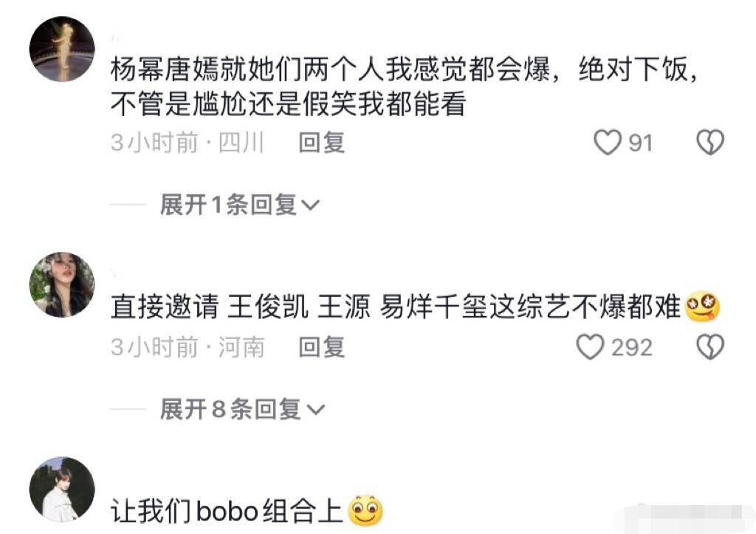
Task: Click the chevron next to 展开1条回复
Action: click(x=311, y=205)
